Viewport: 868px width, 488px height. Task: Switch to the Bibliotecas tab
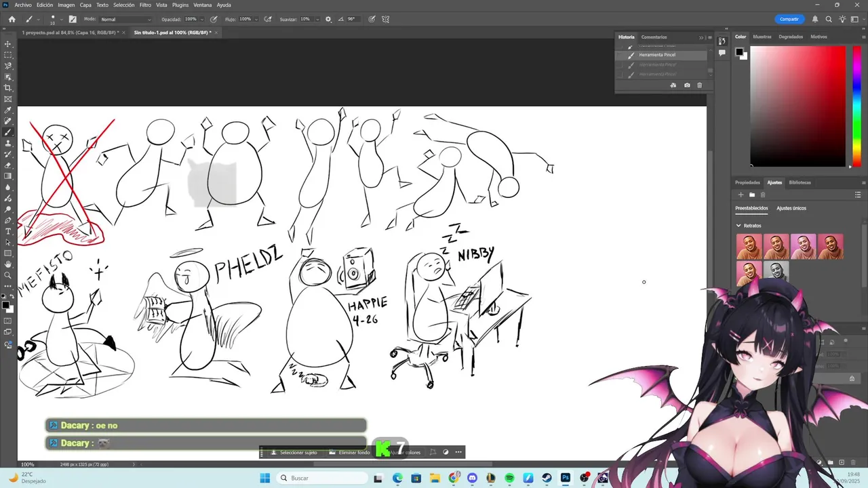pyautogui.click(x=800, y=182)
